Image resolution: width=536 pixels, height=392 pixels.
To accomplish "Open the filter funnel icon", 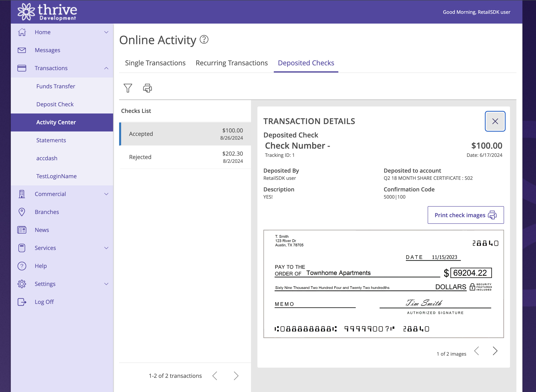I will 128,88.
